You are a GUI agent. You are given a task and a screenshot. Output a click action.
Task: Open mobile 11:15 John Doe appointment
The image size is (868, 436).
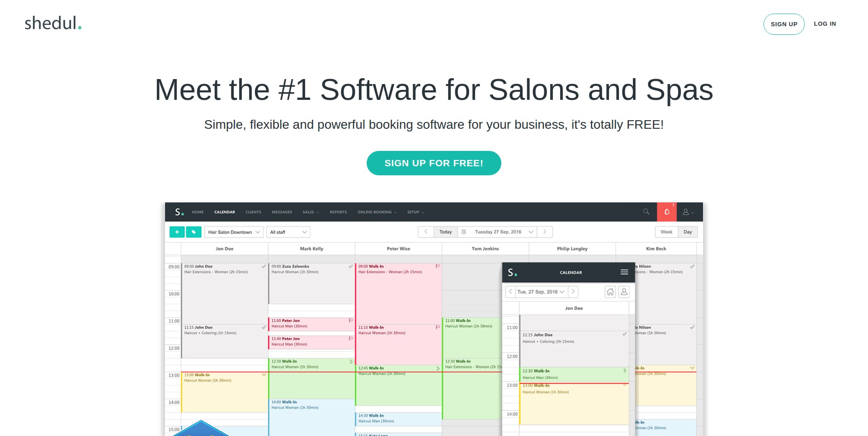click(x=574, y=348)
